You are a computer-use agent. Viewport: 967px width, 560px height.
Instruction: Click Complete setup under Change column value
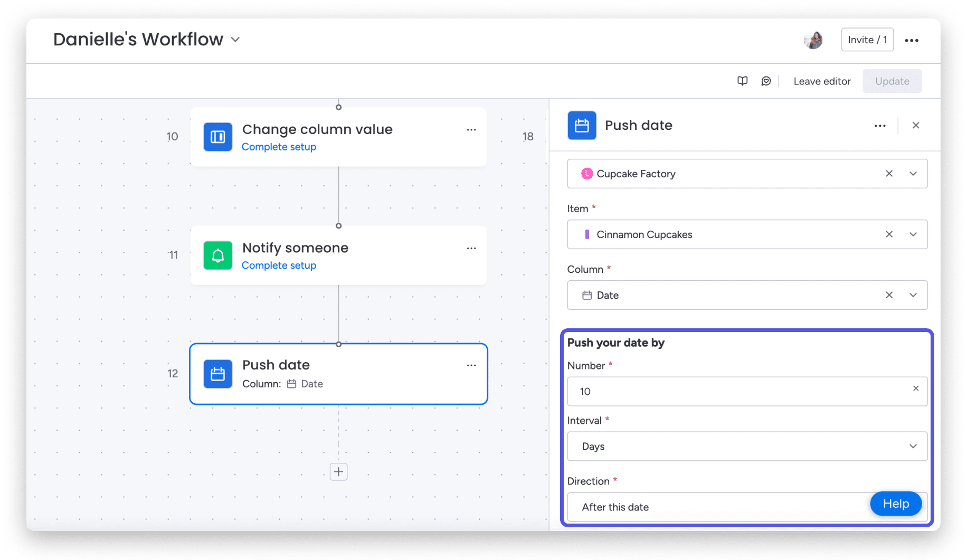click(279, 147)
